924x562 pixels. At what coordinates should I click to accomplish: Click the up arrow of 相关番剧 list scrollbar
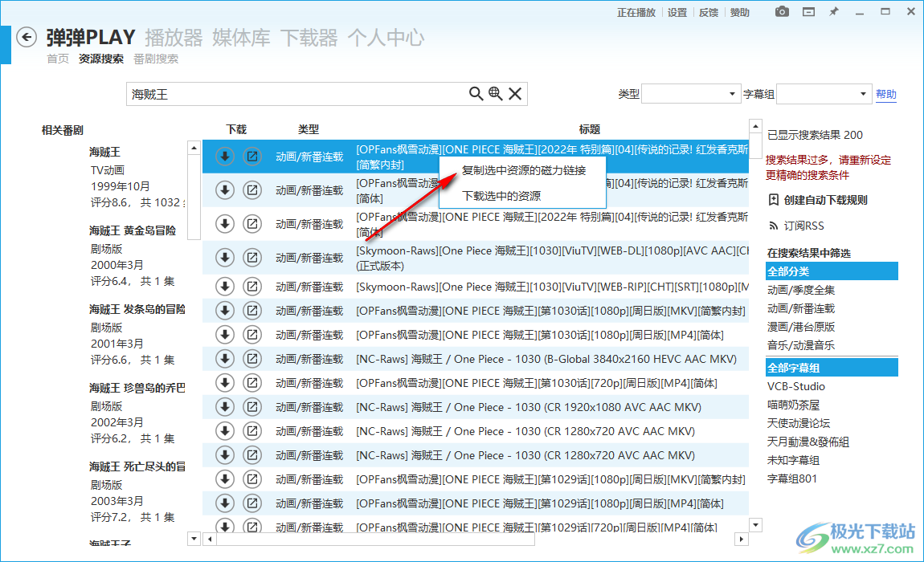click(x=194, y=148)
